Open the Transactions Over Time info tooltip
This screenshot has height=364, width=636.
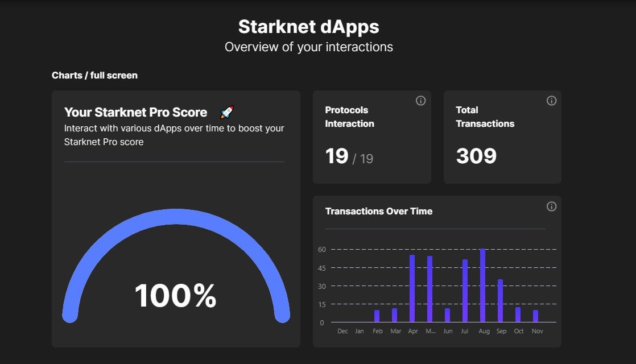coord(551,206)
